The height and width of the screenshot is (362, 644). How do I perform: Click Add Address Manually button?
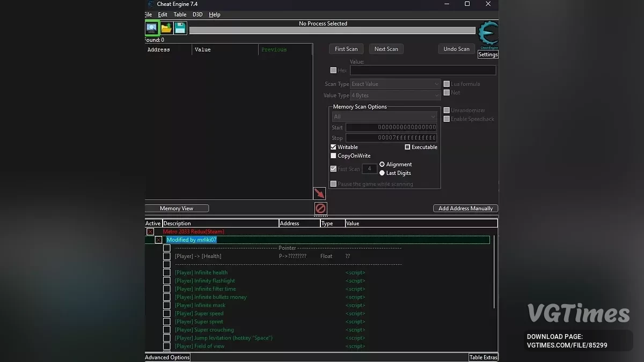coord(465,208)
